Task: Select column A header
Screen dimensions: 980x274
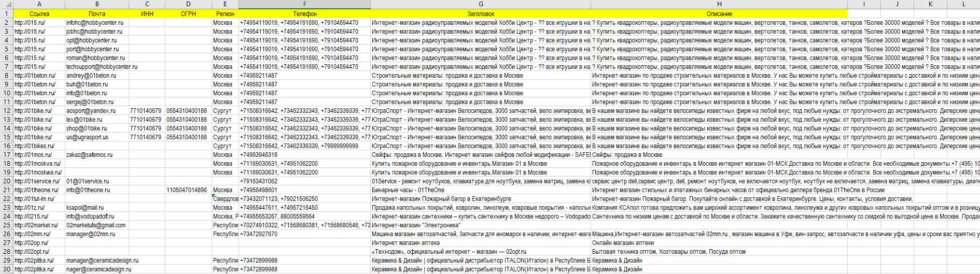Action: (x=39, y=4)
